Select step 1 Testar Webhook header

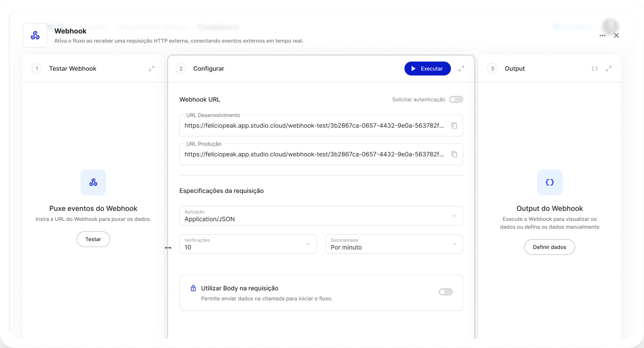(x=72, y=69)
